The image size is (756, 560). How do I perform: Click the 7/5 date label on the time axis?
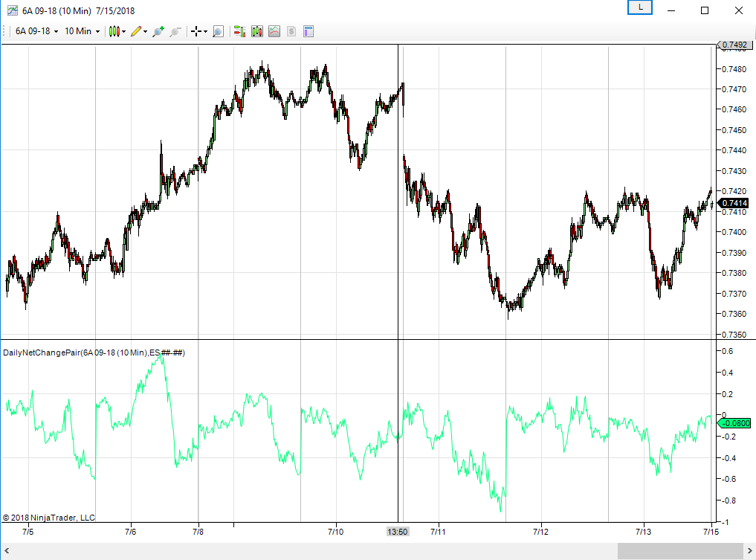click(x=28, y=532)
